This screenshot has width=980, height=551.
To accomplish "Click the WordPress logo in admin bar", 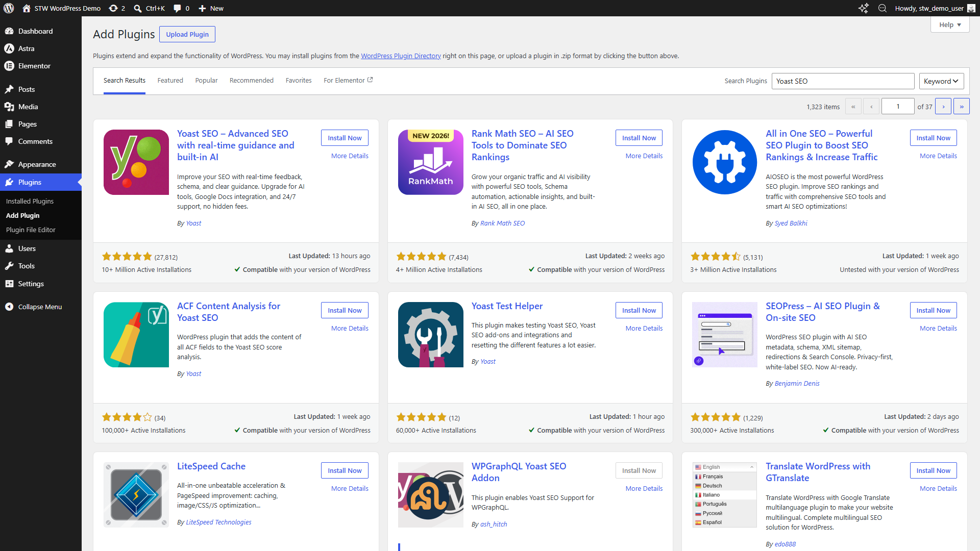I will tap(9, 8).
